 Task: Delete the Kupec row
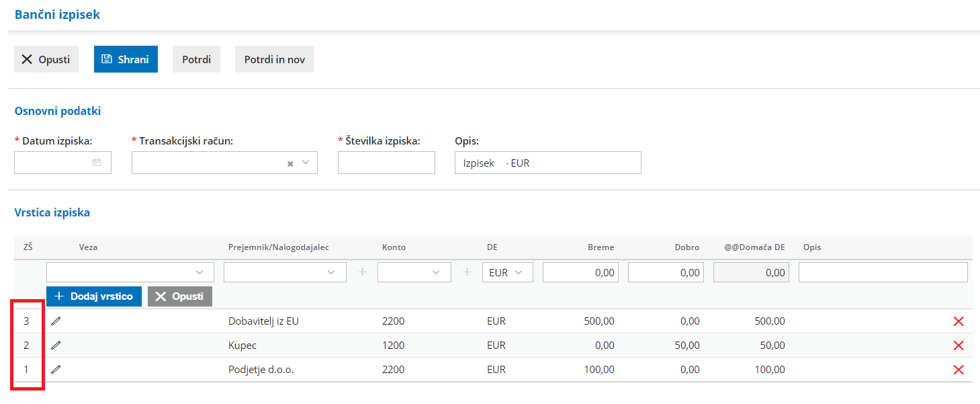click(959, 346)
